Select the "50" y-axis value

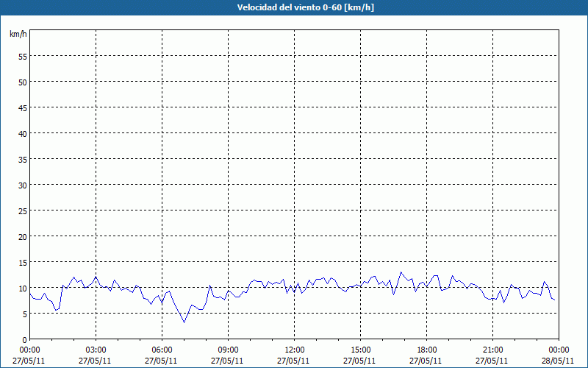[23, 82]
